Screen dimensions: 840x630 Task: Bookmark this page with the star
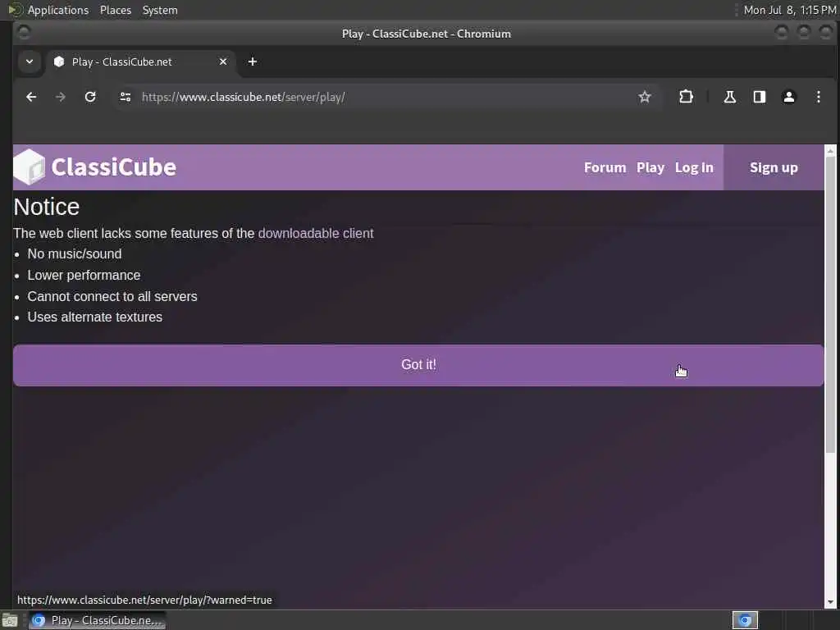click(x=645, y=97)
